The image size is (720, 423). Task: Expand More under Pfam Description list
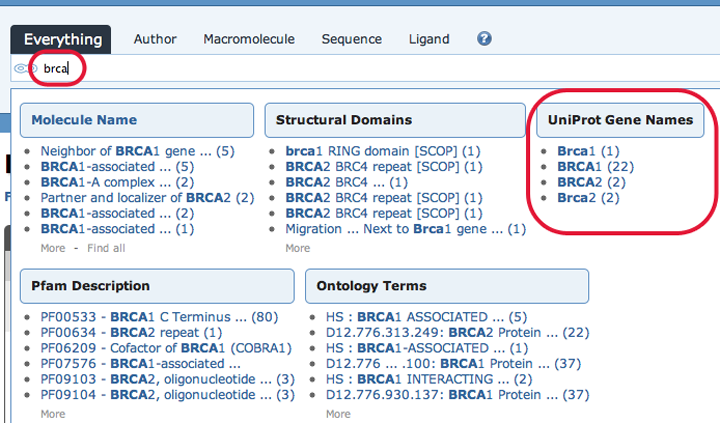pyautogui.click(x=53, y=414)
